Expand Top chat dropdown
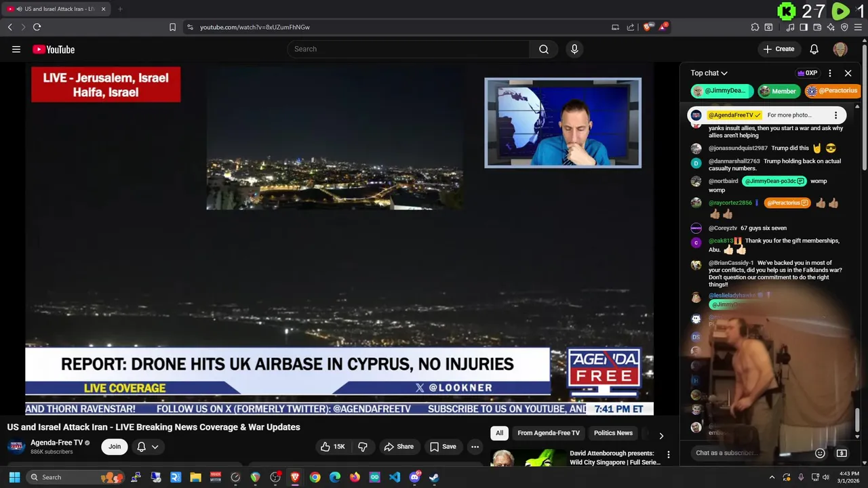 coord(709,73)
